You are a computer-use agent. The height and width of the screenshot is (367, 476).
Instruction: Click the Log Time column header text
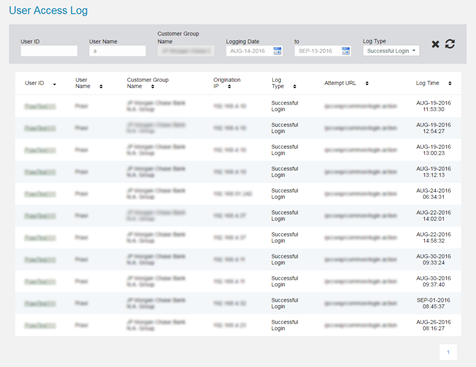(x=427, y=83)
